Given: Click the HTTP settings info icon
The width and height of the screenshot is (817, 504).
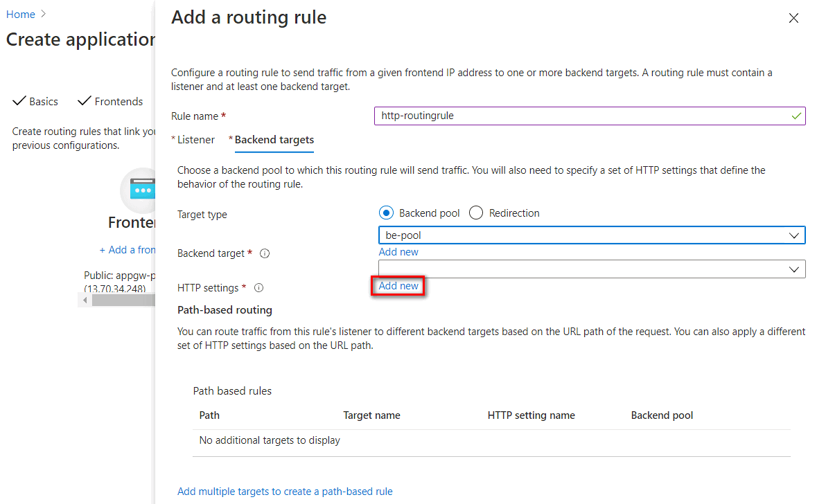Looking at the screenshot, I should 258,287.
